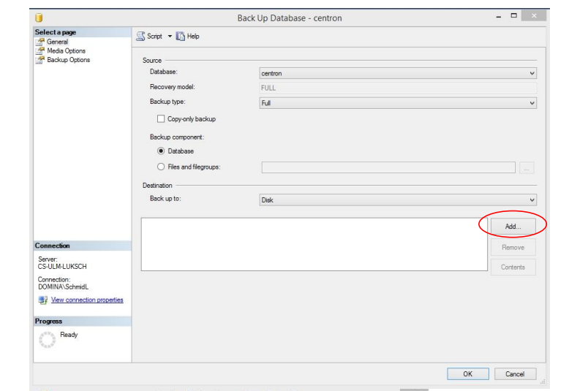Click the Media Options page icon

tap(40, 51)
